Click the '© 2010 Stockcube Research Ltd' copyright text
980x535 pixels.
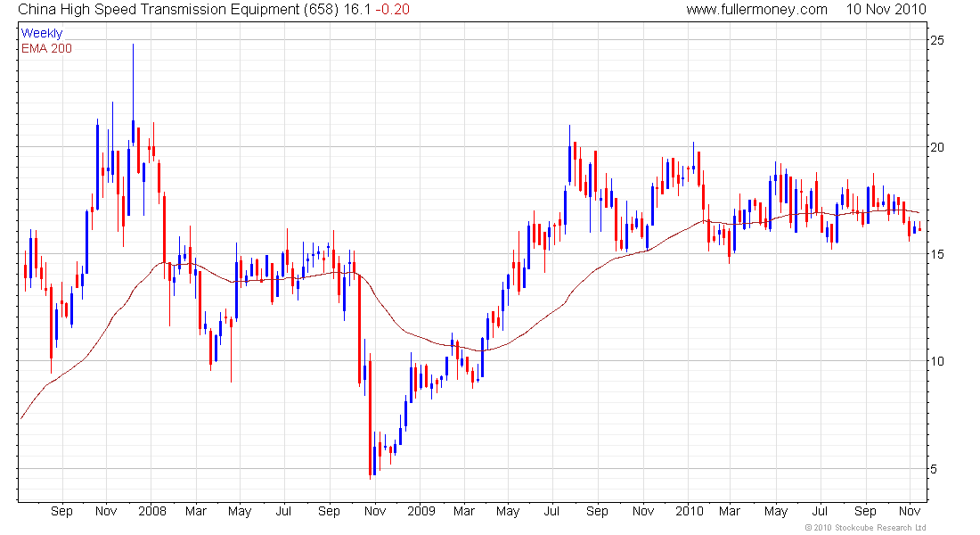pos(865,528)
